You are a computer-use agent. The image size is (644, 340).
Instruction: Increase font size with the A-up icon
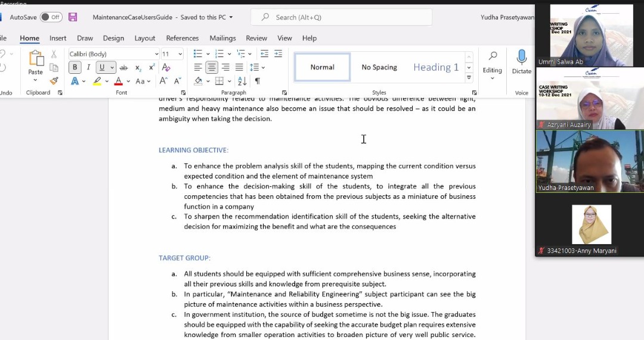point(163,81)
